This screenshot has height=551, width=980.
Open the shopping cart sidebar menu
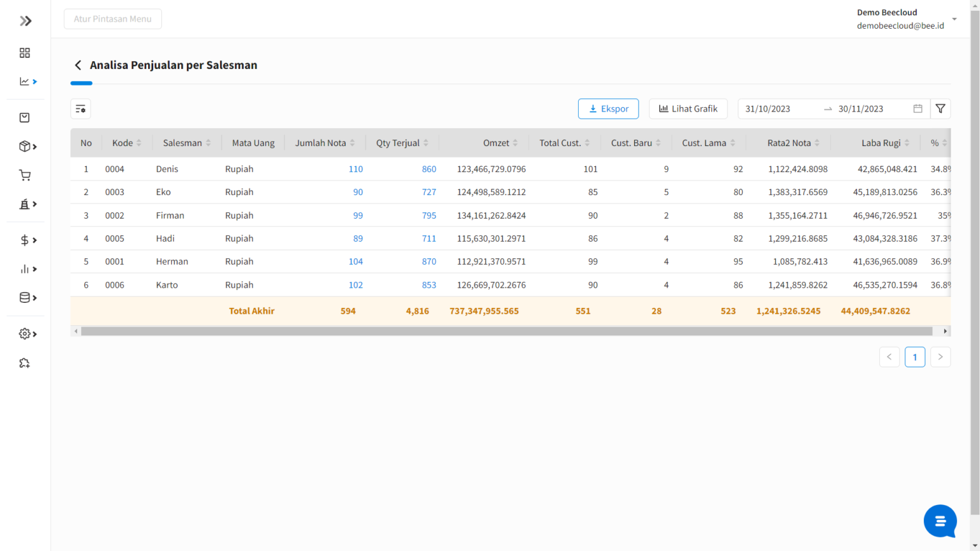coord(25,175)
